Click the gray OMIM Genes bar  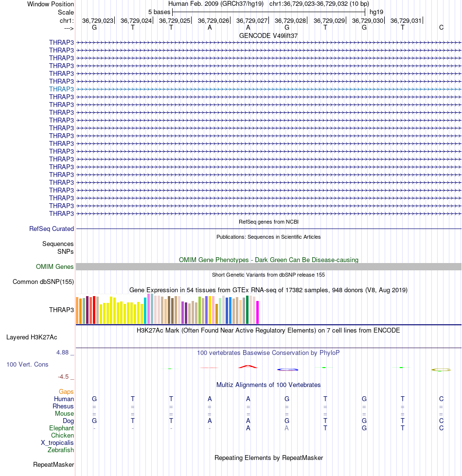click(x=268, y=266)
